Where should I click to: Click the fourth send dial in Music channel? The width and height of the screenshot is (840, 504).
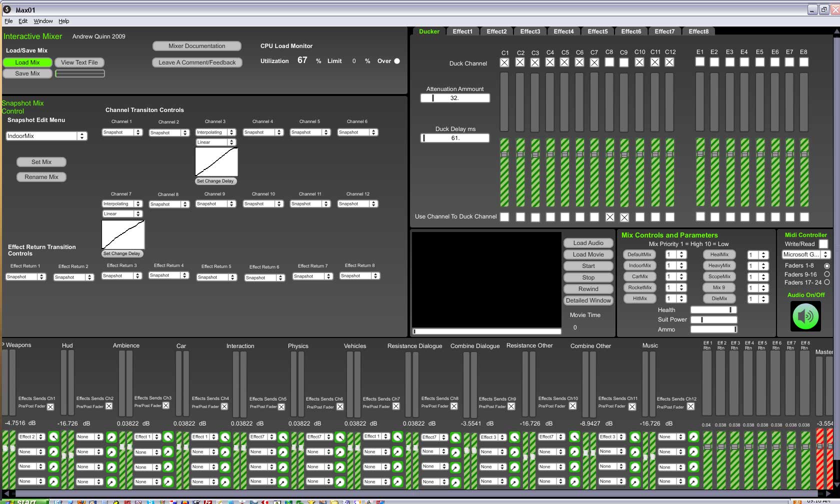[693, 482]
